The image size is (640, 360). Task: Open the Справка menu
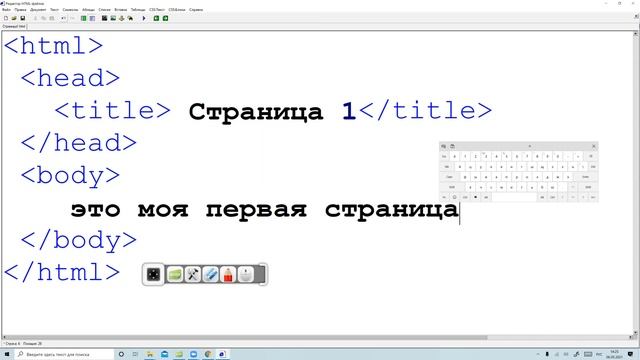coord(196,9)
